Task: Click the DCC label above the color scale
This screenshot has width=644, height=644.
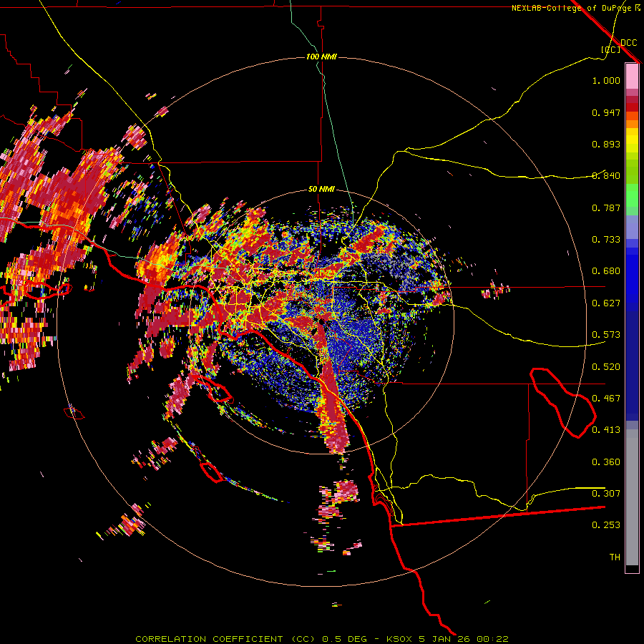Action: (628, 43)
